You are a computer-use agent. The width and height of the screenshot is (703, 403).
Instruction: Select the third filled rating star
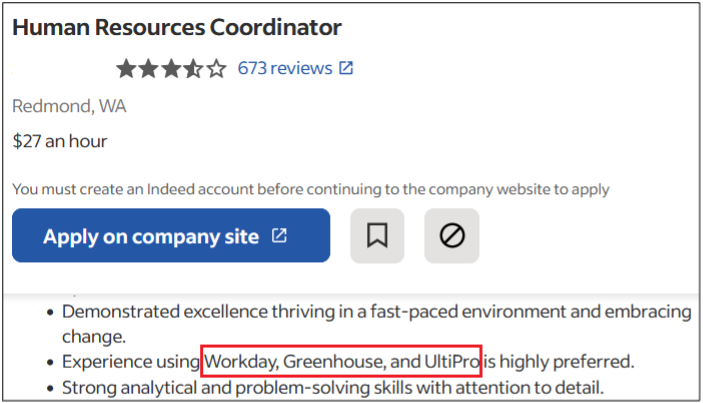click(171, 69)
